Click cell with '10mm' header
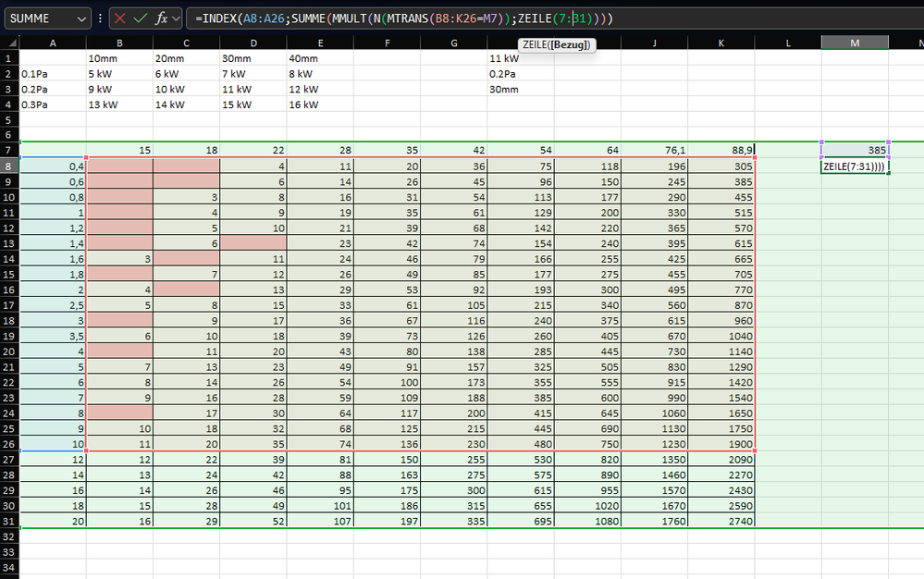924x579 pixels. click(x=119, y=58)
